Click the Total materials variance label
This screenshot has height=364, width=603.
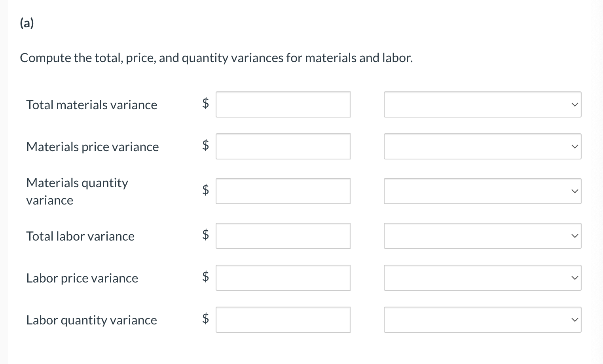coord(91,105)
